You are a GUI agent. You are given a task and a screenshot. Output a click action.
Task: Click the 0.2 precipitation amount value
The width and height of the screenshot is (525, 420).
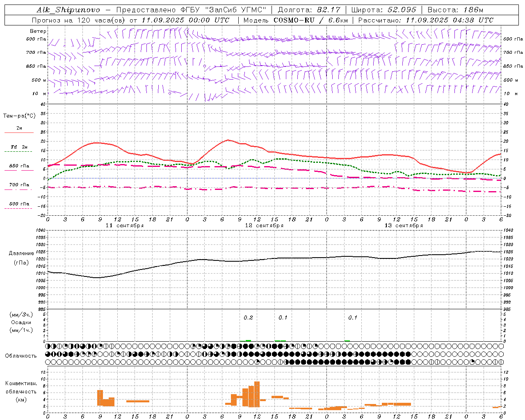248,318
